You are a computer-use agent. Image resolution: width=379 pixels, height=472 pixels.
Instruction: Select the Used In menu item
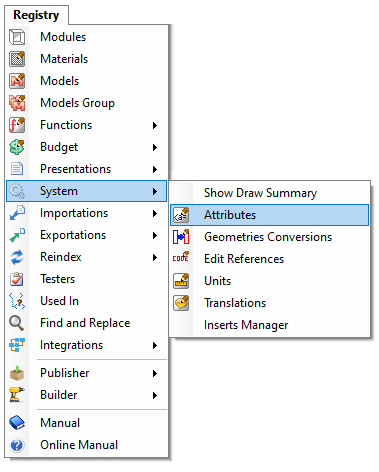(x=87, y=301)
